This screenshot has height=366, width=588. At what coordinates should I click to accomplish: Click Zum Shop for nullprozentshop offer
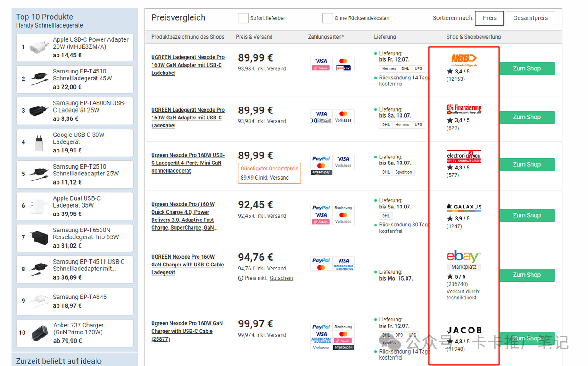(x=527, y=117)
